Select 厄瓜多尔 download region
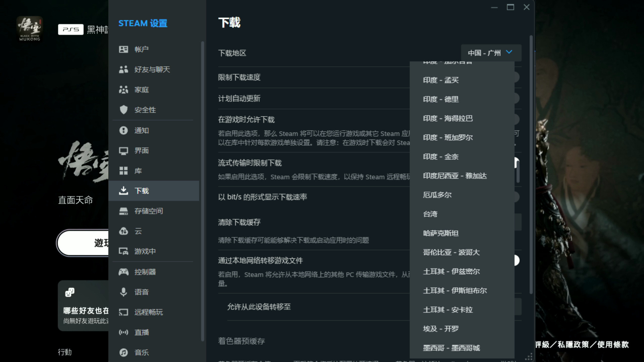The image size is (644, 362). click(462, 195)
